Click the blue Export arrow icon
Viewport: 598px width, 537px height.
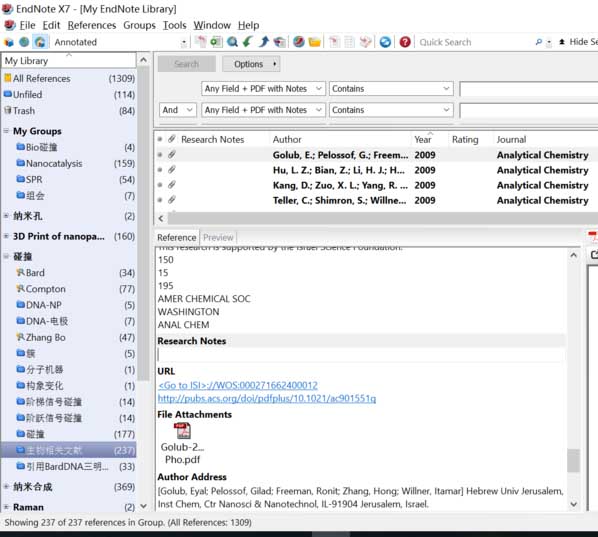[x=264, y=42]
